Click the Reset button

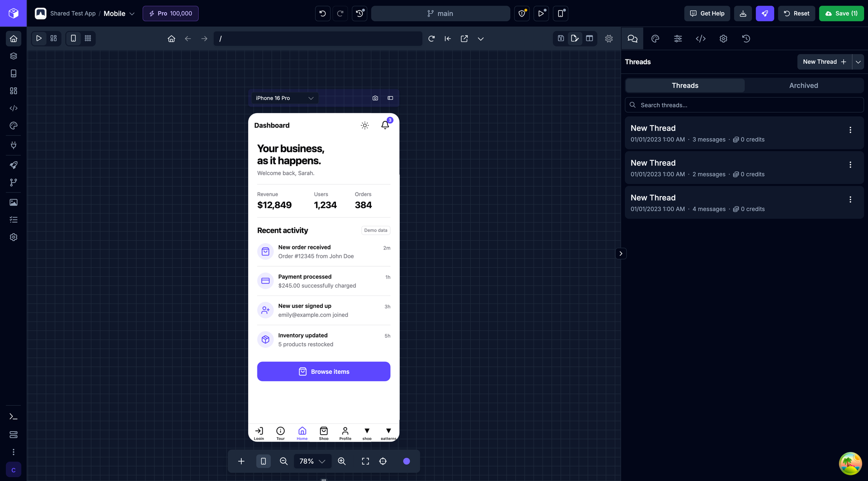point(796,13)
